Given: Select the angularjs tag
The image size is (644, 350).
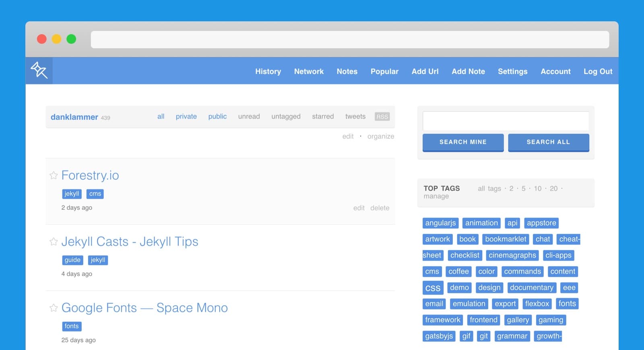Looking at the screenshot, I should [440, 223].
